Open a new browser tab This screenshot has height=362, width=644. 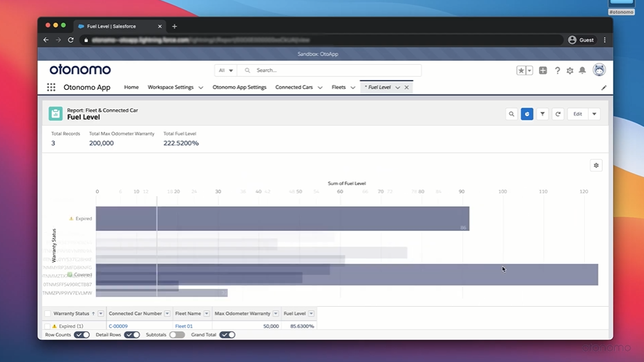point(175,26)
